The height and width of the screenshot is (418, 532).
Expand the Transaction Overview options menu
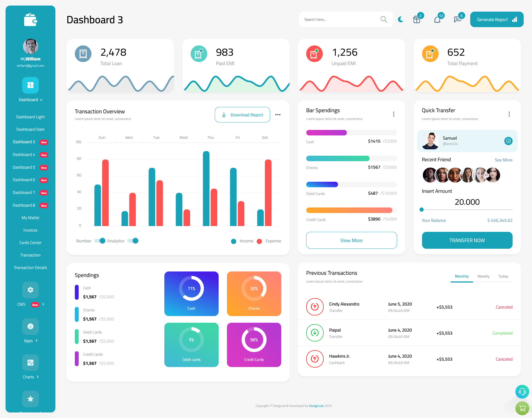pos(278,114)
